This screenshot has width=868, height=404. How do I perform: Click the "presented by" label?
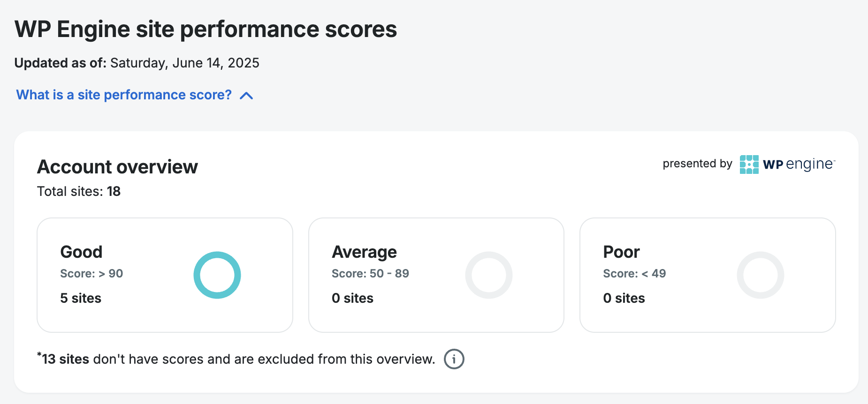[697, 164]
